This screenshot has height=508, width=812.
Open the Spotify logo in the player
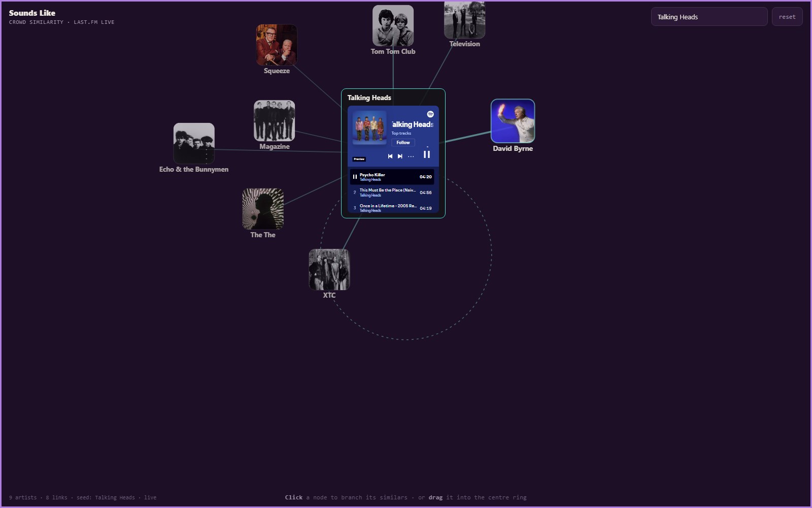tap(430, 114)
